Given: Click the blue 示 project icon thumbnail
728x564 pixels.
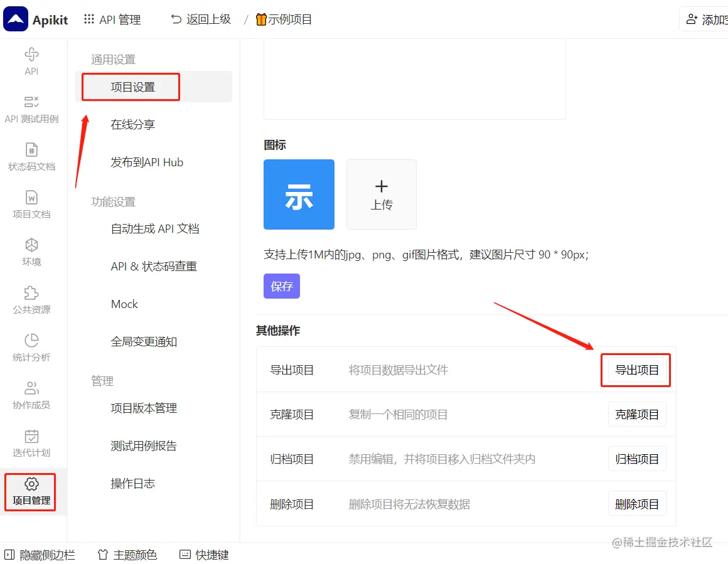Looking at the screenshot, I should coord(299,194).
